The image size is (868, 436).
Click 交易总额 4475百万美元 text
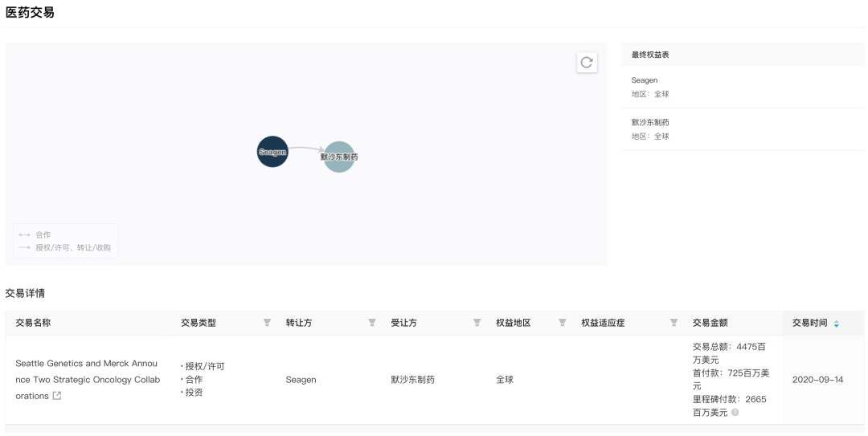tap(729, 353)
